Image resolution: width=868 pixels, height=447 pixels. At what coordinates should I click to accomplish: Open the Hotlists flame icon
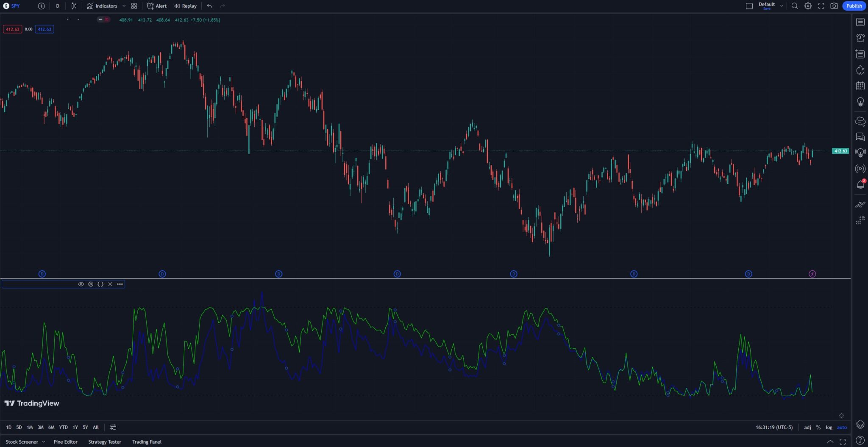click(860, 70)
